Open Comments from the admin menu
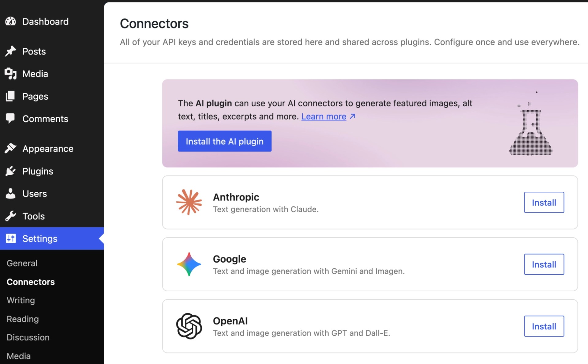This screenshot has width=588, height=364. 45,119
